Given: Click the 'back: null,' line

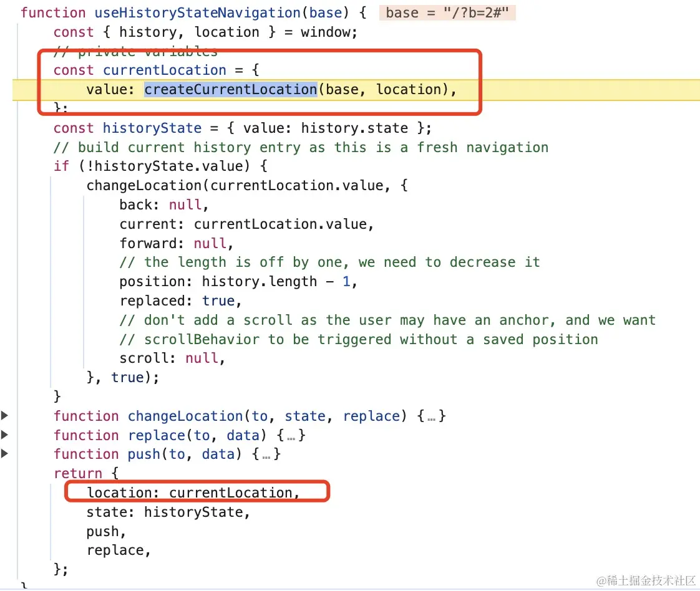Looking at the screenshot, I should pos(164,205).
